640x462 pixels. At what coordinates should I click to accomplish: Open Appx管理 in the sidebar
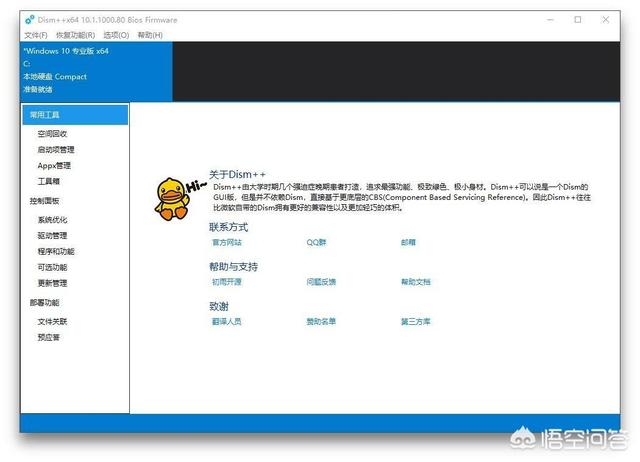(x=54, y=165)
